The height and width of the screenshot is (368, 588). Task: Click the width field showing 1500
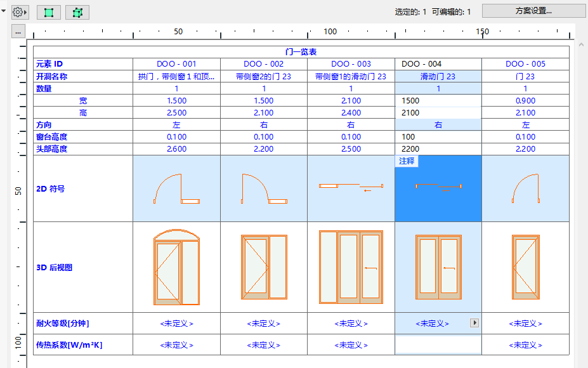[436, 100]
